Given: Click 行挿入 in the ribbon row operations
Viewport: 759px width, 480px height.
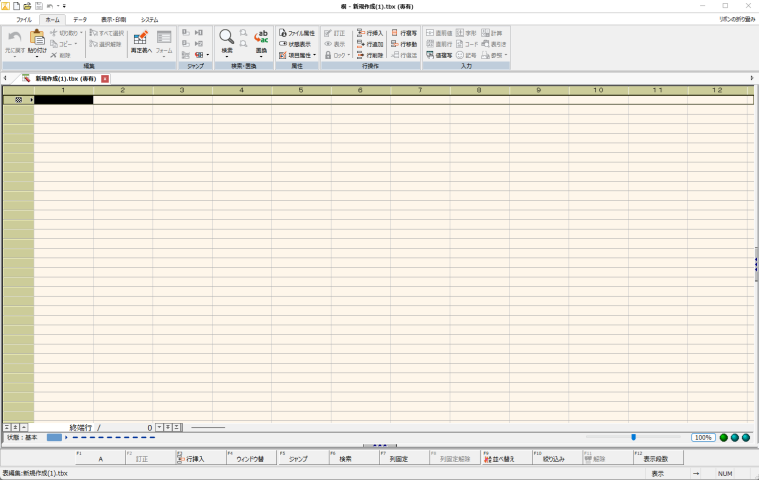Looking at the screenshot, I should click(x=369, y=33).
